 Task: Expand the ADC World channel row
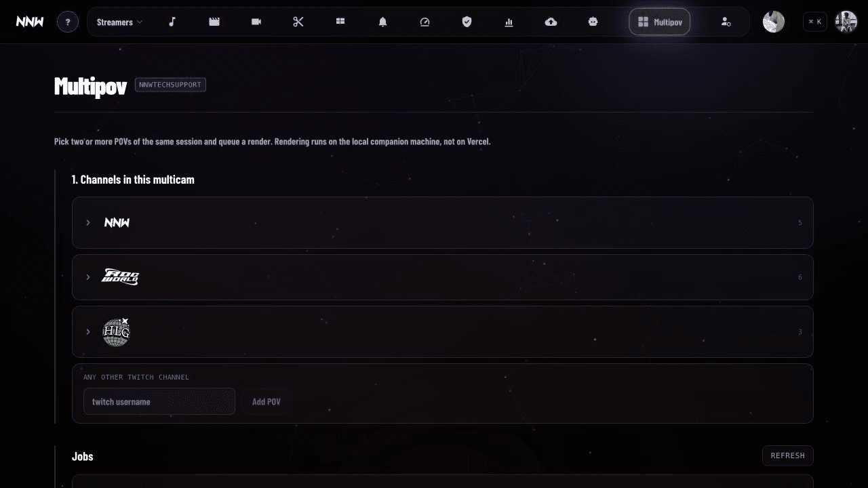click(443, 277)
